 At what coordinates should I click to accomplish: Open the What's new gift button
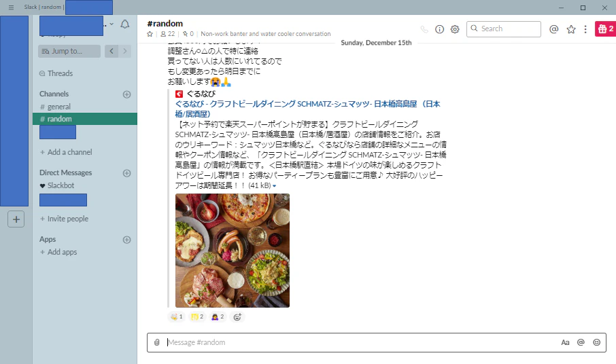pos(605,29)
